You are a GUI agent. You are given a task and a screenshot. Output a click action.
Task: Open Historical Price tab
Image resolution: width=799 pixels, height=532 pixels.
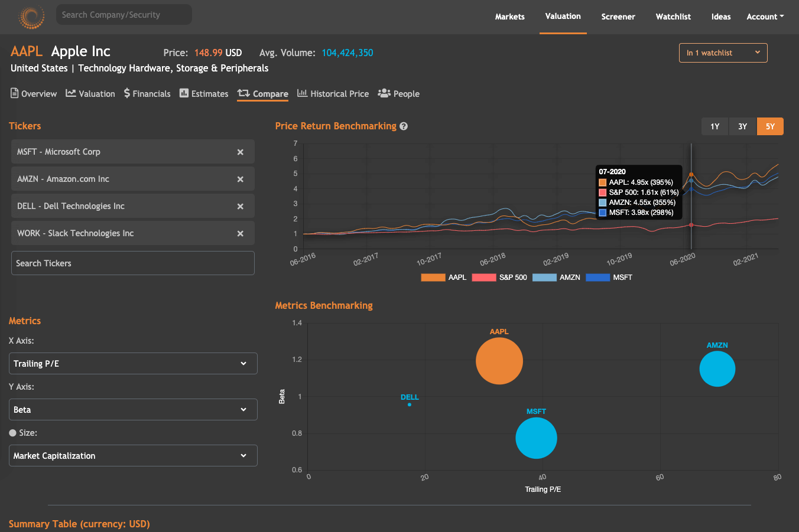(x=333, y=93)
